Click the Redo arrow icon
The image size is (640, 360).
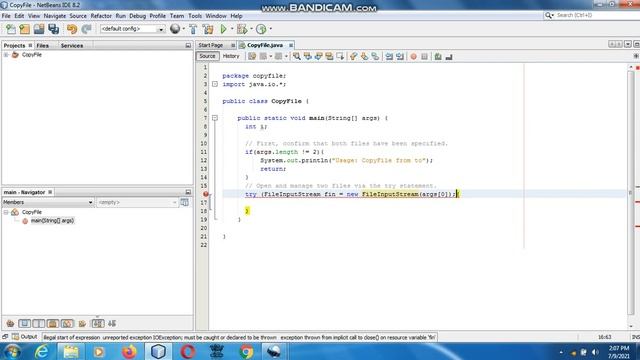86,29
